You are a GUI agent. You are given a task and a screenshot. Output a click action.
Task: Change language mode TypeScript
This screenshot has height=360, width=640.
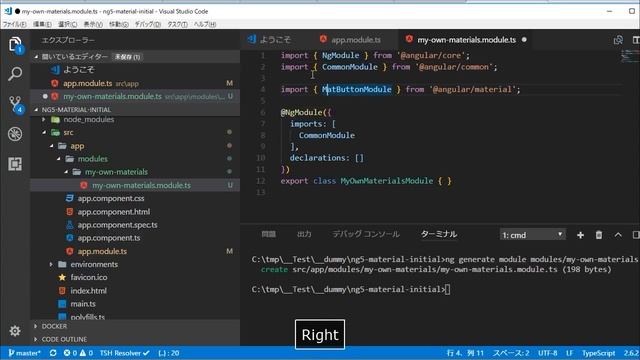[x=598, y=353]
